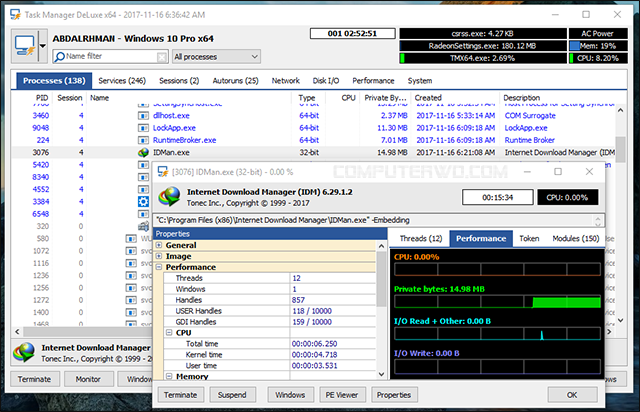Open the All processes dropdown

216,57
